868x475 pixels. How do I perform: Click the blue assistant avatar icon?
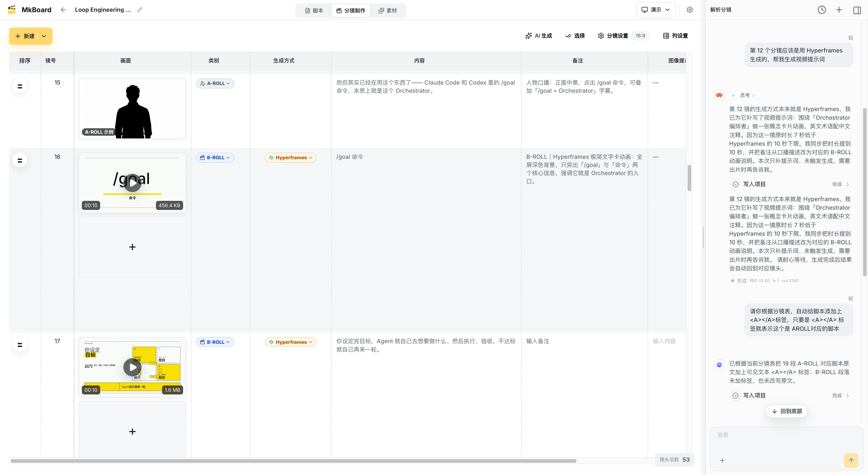coord(719,364)
